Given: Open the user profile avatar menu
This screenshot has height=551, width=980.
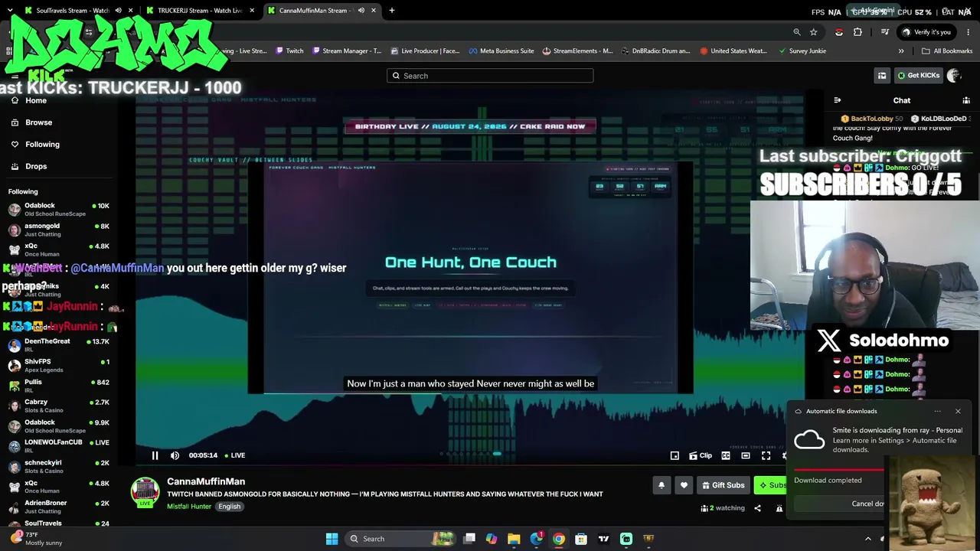Looking at the screenshot, I should coord(954,75).
